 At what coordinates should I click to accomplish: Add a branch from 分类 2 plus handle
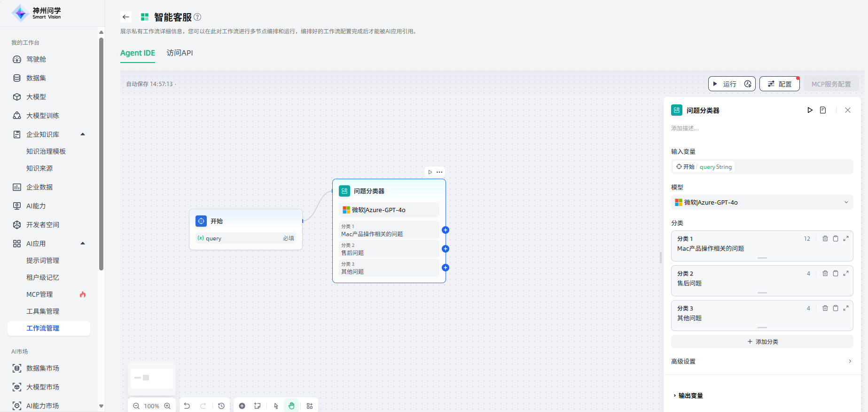446,249
